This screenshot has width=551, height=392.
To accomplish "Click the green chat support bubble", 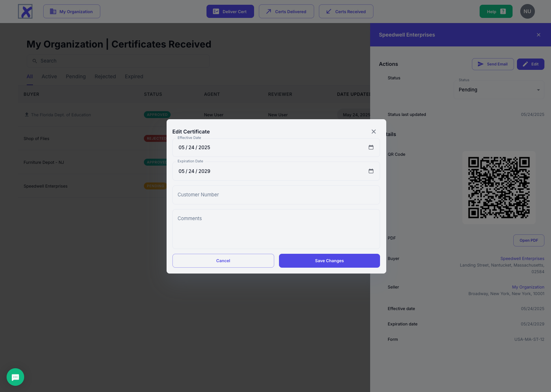I will 15,377.
